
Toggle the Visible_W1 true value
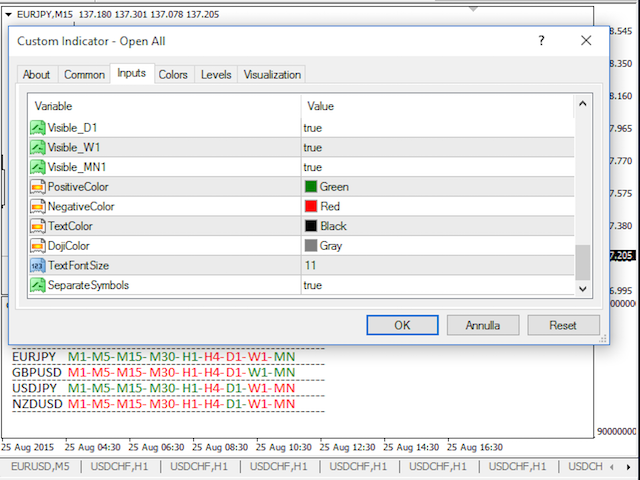[x=313, y=148]
